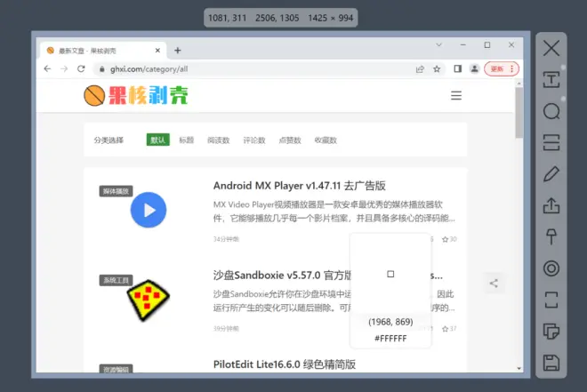This screenshot has width=587, height=392.
Task: Open the Chrome three-dot menu
Action: coord(511,68)
